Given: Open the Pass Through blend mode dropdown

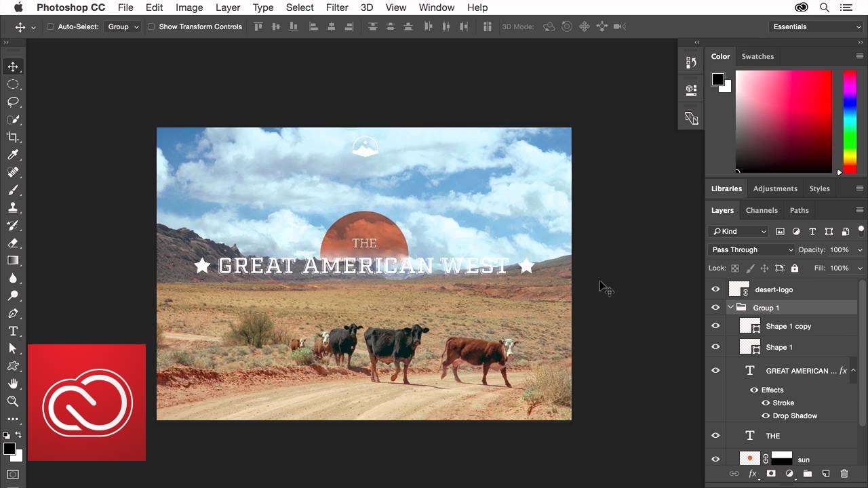Looking at the screenshot, I should (751, 249).
